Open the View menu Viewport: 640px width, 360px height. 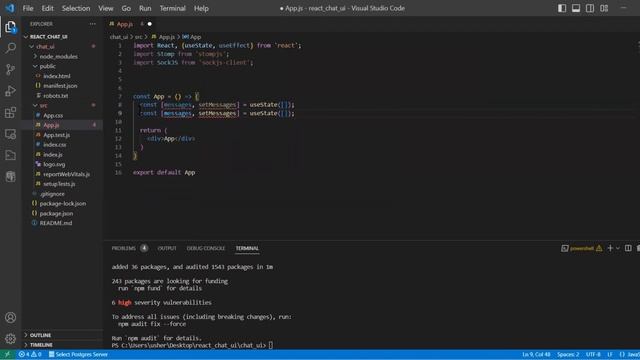point(106,8)
